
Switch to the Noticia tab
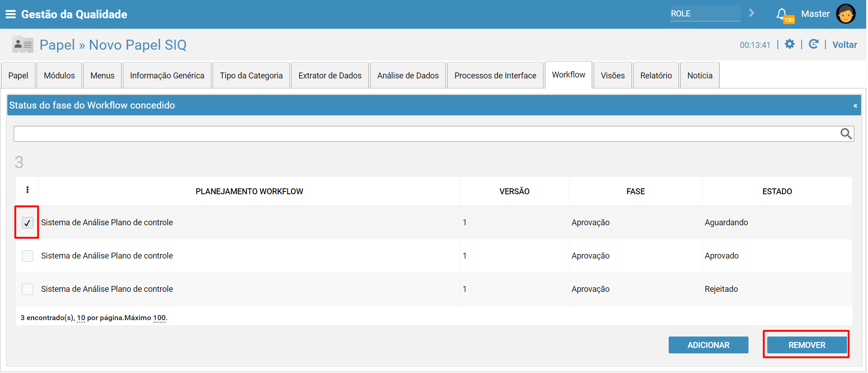pyautogui.click(x=700, y=75)
